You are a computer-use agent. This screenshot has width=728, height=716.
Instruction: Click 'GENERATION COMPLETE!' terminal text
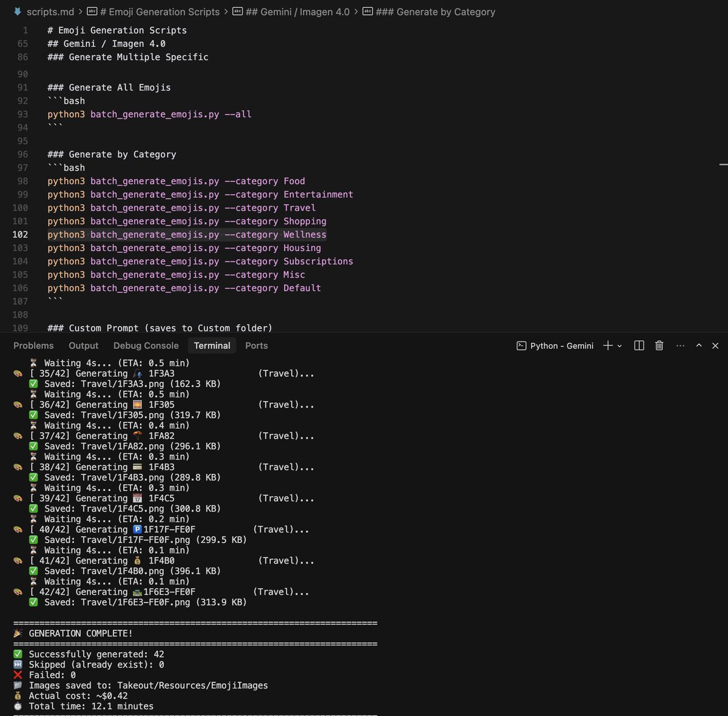(81, 633)
